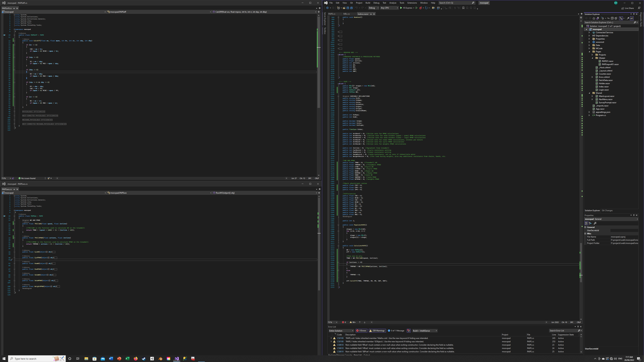Toggle bookmark icon in main toolbar

463,8
